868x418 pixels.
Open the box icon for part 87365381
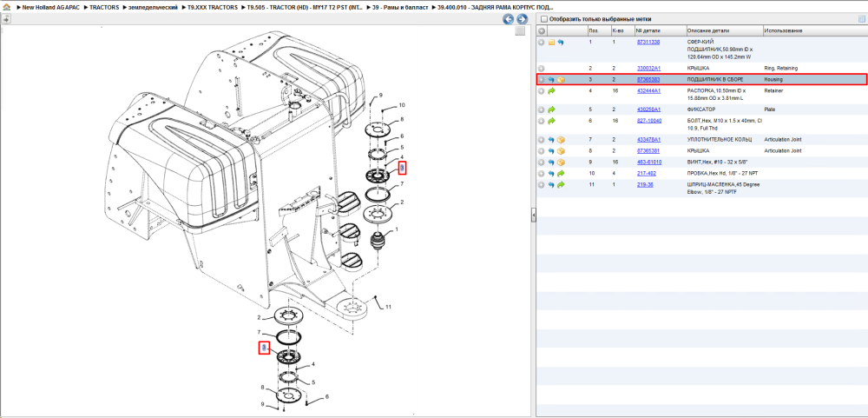click(561, 151)
